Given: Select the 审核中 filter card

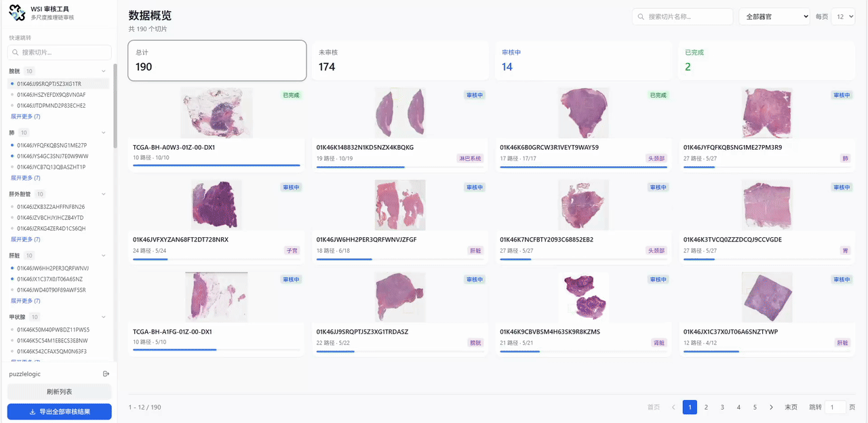Looking at the screenshot, I should coord(583,60).
